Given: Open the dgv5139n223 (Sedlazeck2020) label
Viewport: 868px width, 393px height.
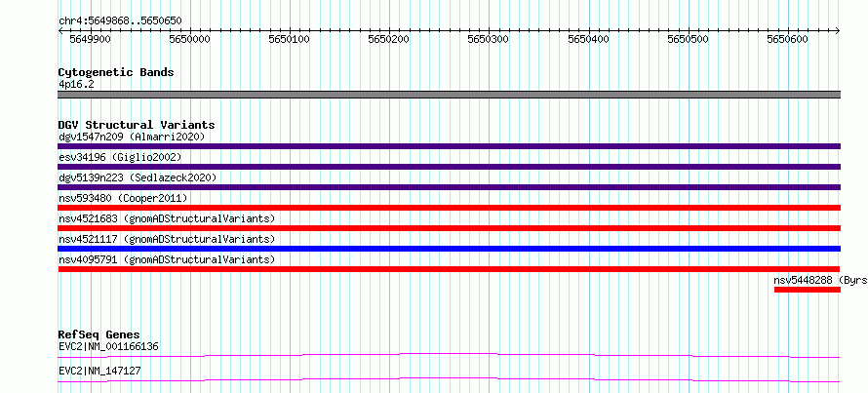Looking at the screenshot, I should [138, 177].
